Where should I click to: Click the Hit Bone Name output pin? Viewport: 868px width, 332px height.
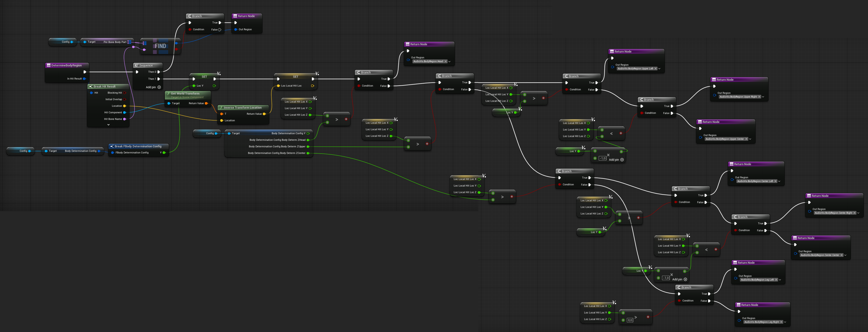(x=125, y=119)
